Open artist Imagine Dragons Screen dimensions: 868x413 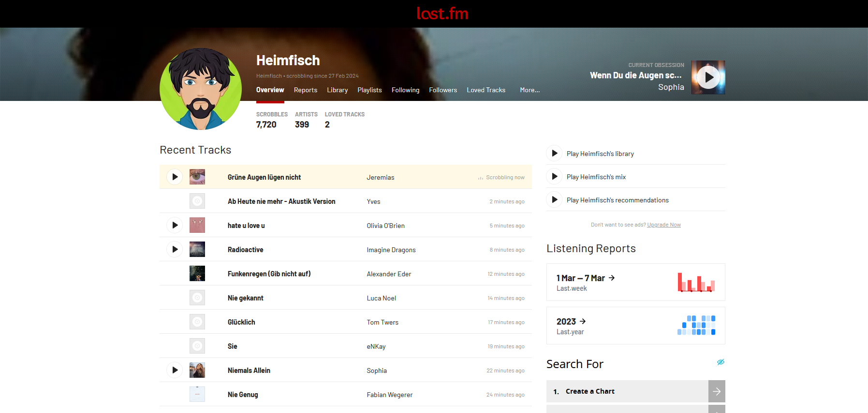391,250
